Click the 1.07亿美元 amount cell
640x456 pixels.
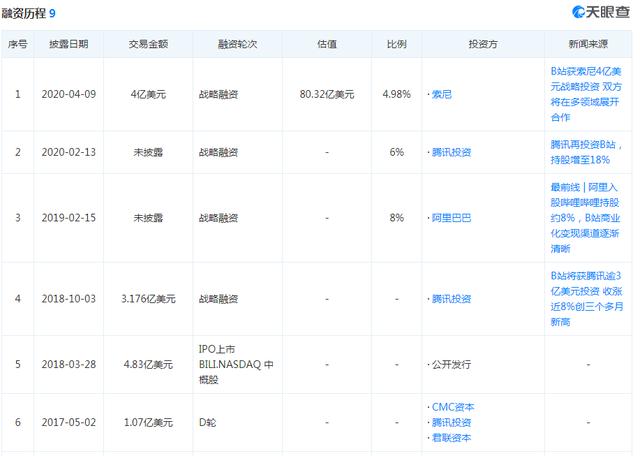pyautogui.click(x=148, y=423)
